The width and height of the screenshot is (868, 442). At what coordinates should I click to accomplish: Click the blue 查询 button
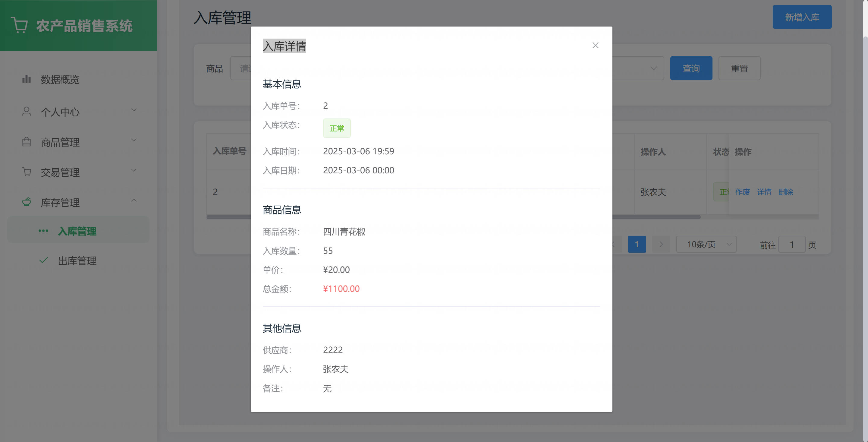click(691, 68)
